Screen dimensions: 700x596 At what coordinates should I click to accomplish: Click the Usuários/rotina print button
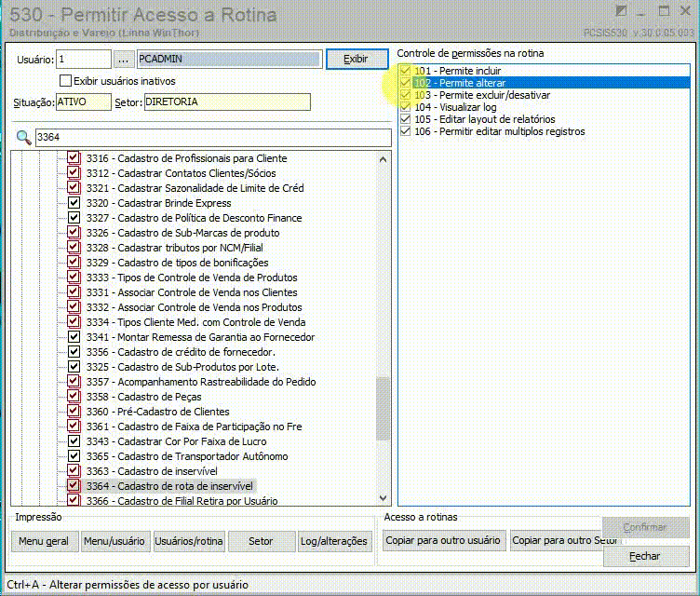tap(189, 541)
